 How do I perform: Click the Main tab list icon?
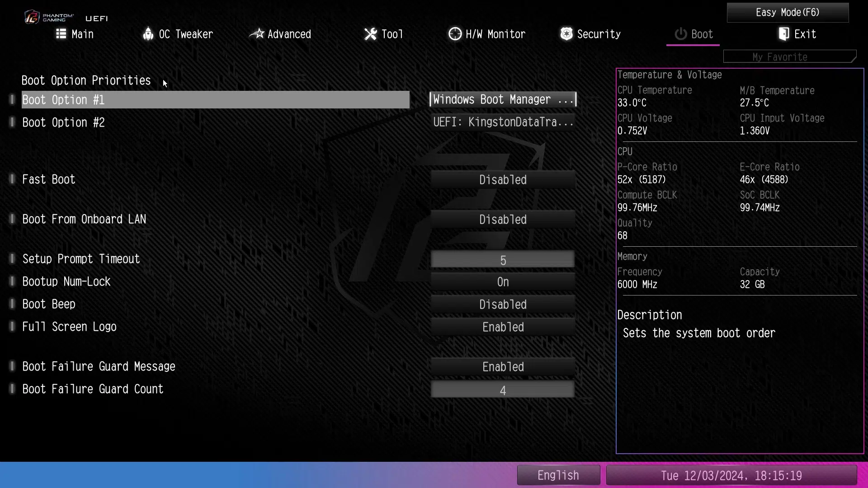pyautogui.click(x=61, y=34)
